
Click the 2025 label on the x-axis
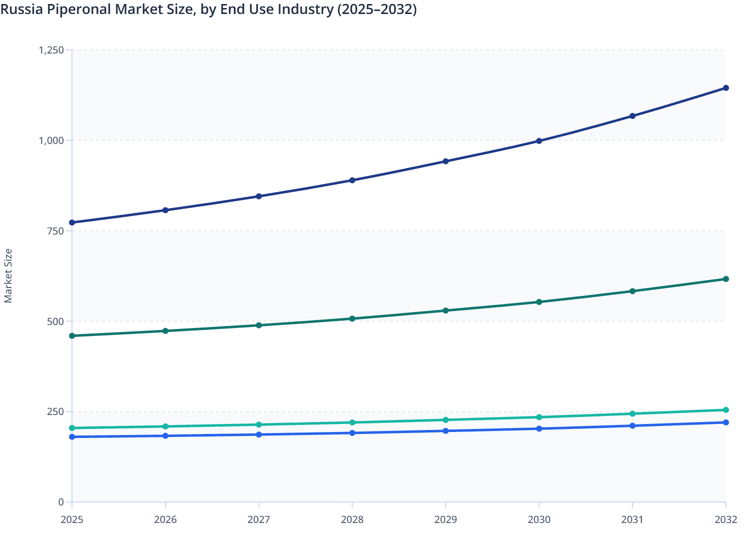point(72,520)
